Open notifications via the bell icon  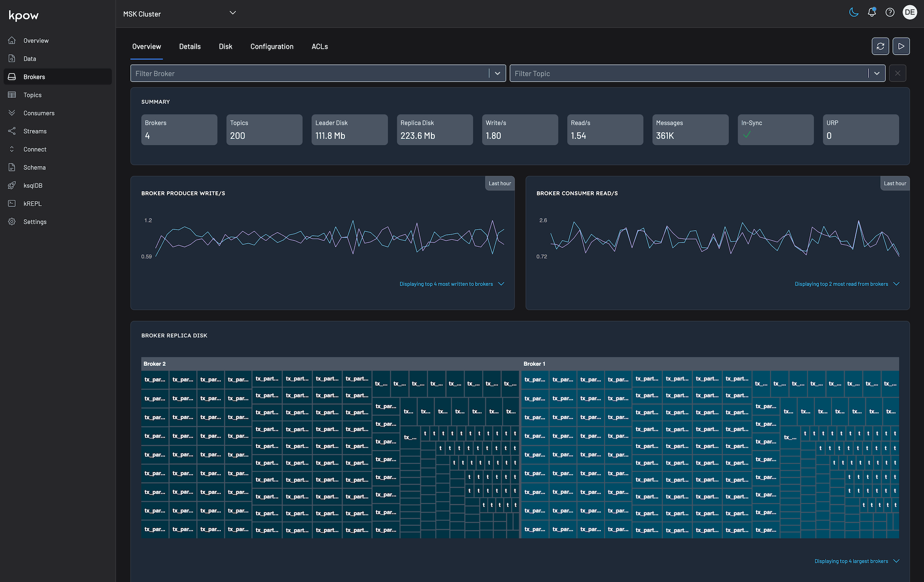point(871,12)
